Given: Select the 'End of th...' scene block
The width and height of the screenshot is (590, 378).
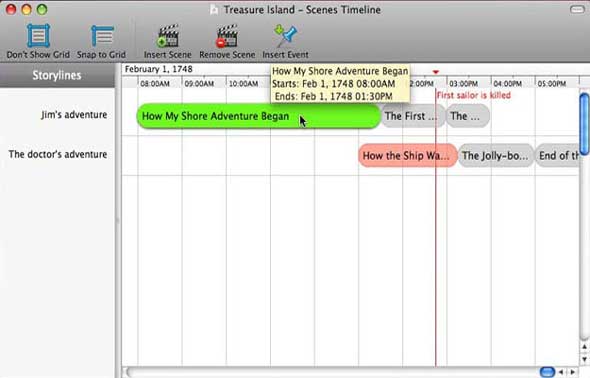Looking at the screenshot, I should pos(557,155).
